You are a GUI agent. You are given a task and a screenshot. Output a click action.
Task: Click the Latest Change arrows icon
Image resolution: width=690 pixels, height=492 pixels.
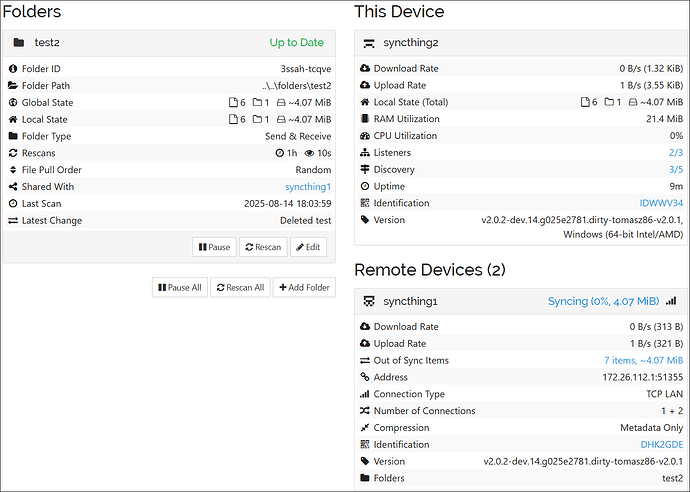click(13, 220)
